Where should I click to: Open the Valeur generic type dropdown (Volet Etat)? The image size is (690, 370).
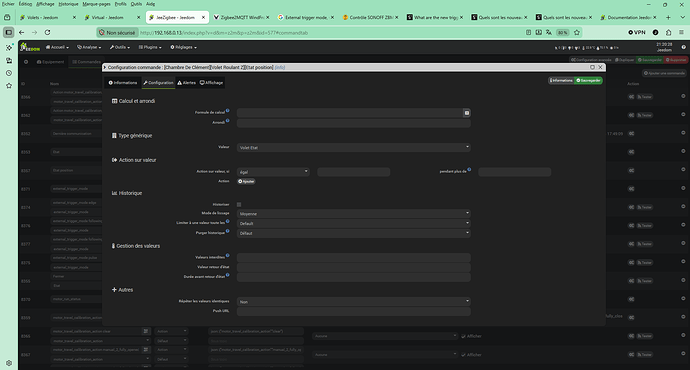354,147
